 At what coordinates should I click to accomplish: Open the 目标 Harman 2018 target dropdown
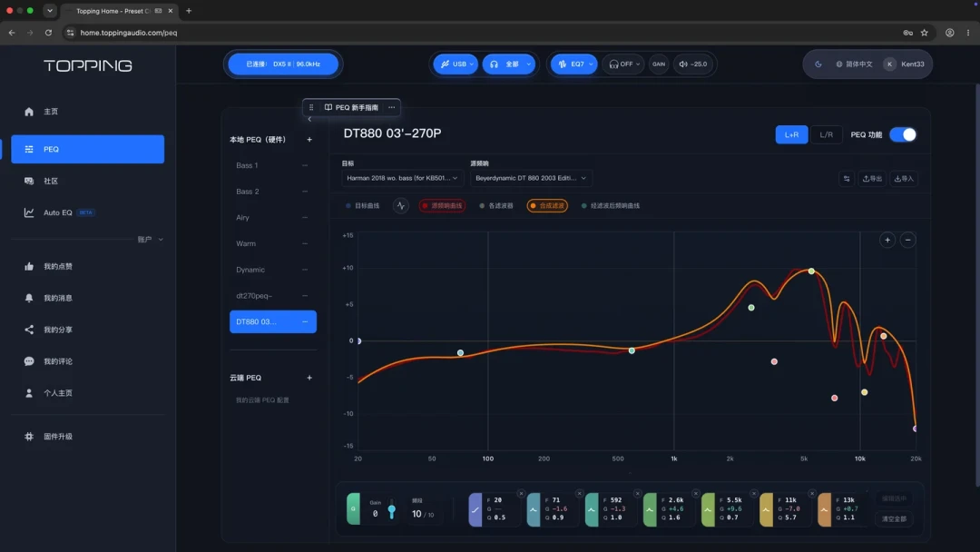402,178
